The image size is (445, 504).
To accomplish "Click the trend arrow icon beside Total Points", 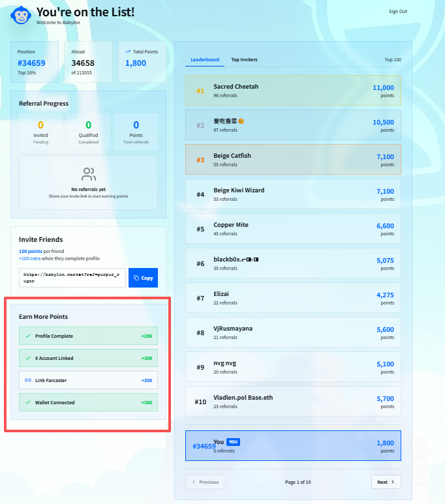I will coord(128,52).
